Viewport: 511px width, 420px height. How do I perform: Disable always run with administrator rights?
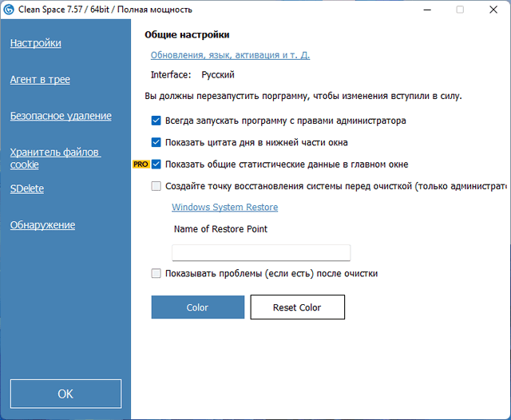pyautogui.click(x=156, y=121)
